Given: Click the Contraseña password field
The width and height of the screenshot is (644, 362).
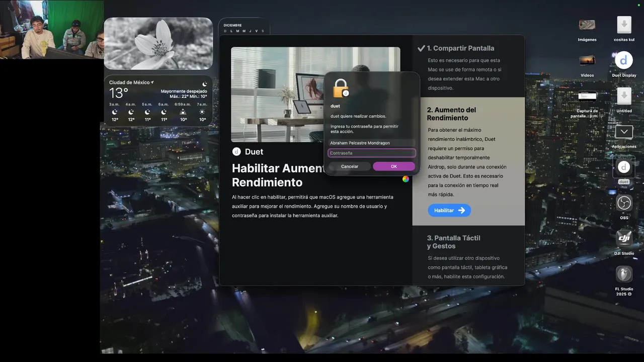Looking at the screenshot, I should tap(372, 153).
